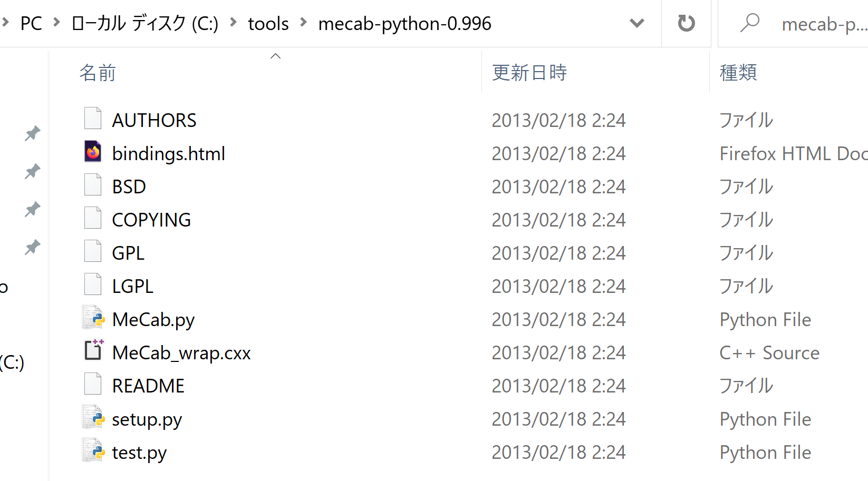Open the address bar history dropdown

(637, 23)
